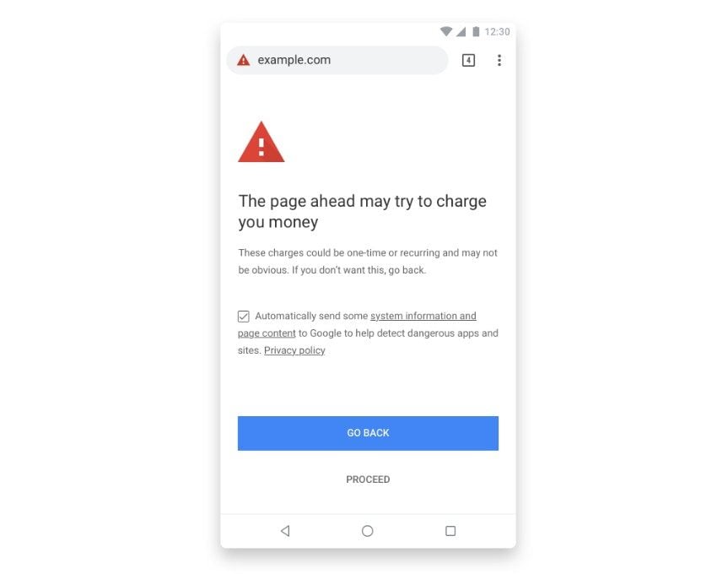Tap the 12:30 clock in status bar
The width and height of the screenshot is (728, 585).
click(497, 31)
